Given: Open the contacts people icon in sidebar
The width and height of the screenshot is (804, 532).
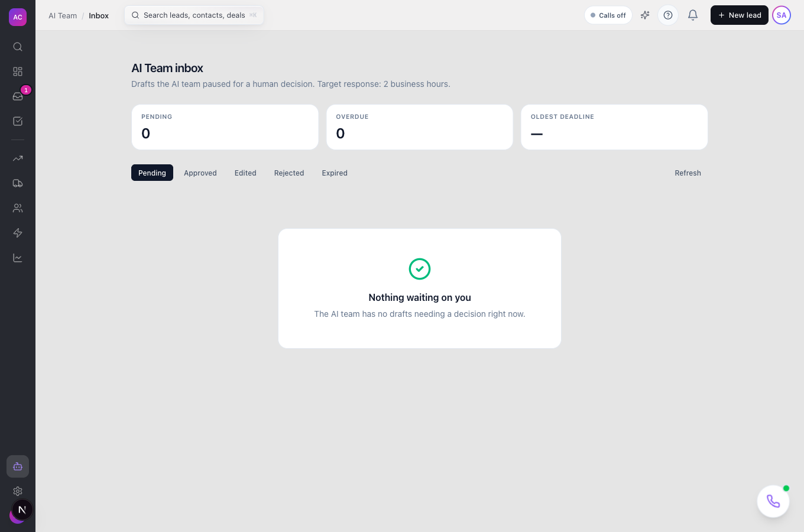Looking at the screenshot, I should pos(18,208).
